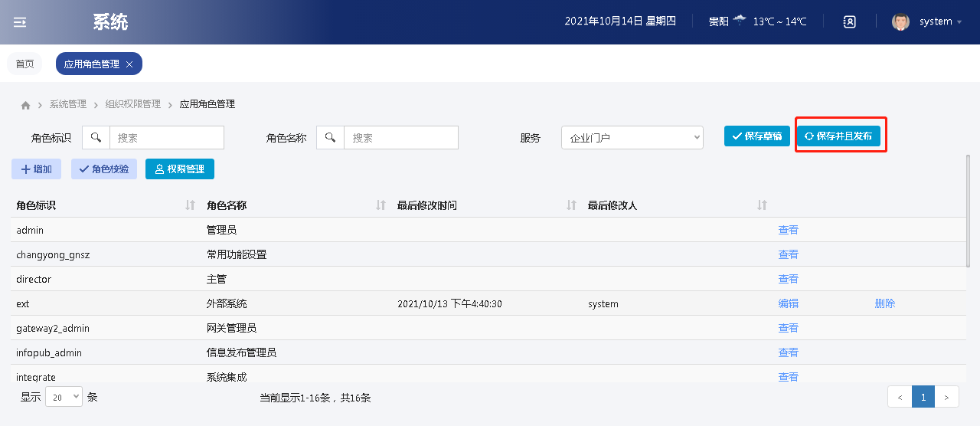Click the 保存并且发布 button
The height and width of the screenshot is (426, 980).
(838, 136)
